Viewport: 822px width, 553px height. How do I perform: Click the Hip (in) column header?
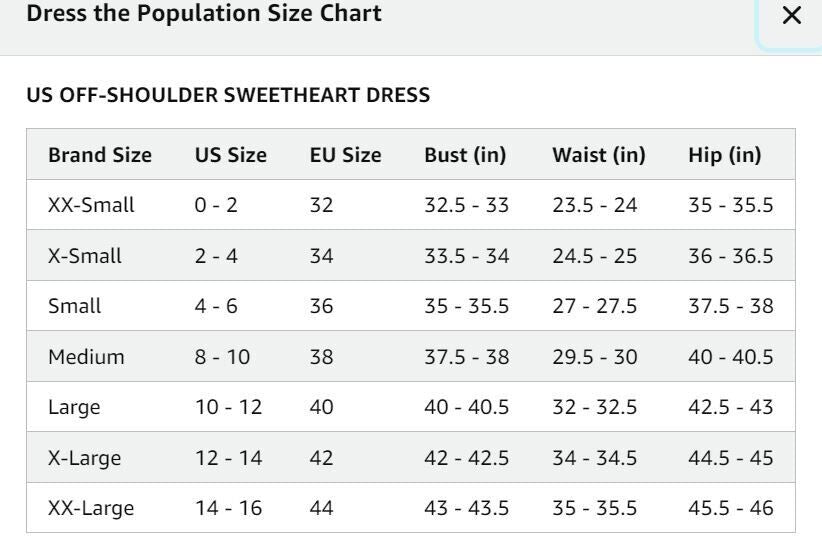coord(724,155)
